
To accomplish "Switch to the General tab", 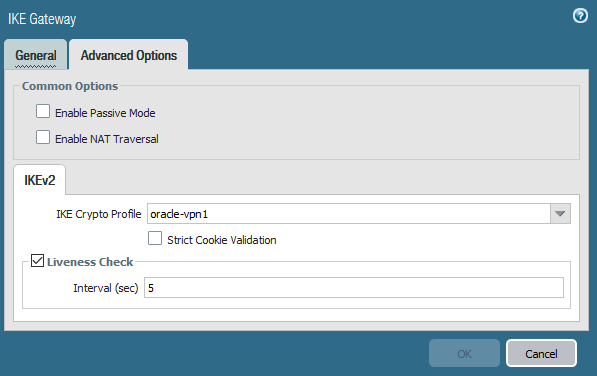I will click(x=36, y=55).
